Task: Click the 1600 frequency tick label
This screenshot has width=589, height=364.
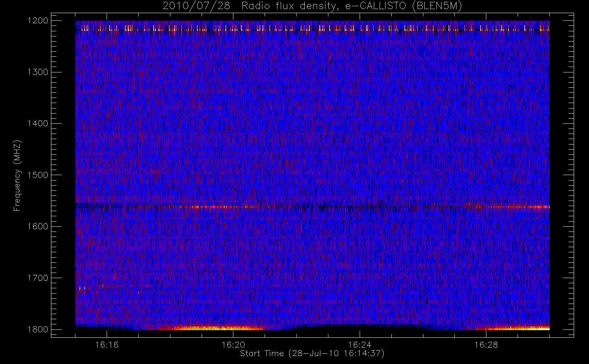Action: pos(38,226)
